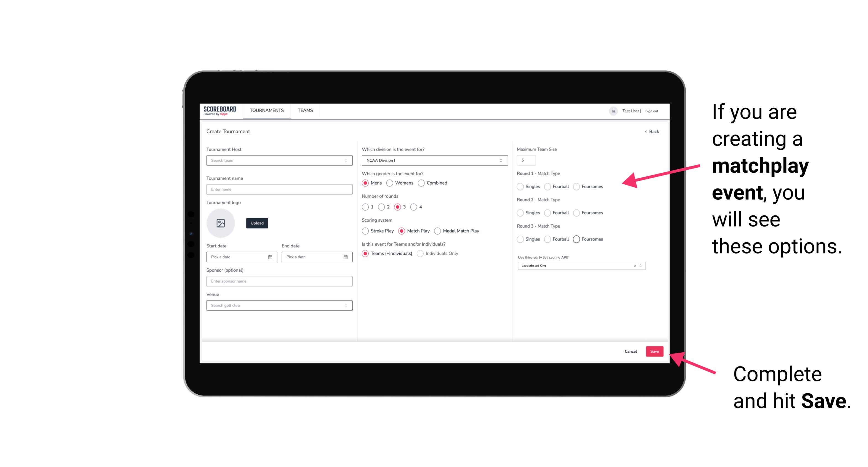The image size is (868, 467).
Task: Switch to the TOURNAMENTS tab
Action: coord(266,110)
